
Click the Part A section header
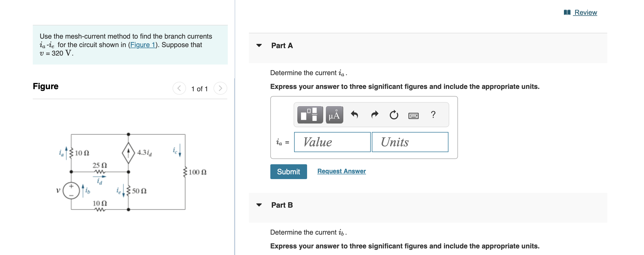pyautogui.click(x=282, y=45)
